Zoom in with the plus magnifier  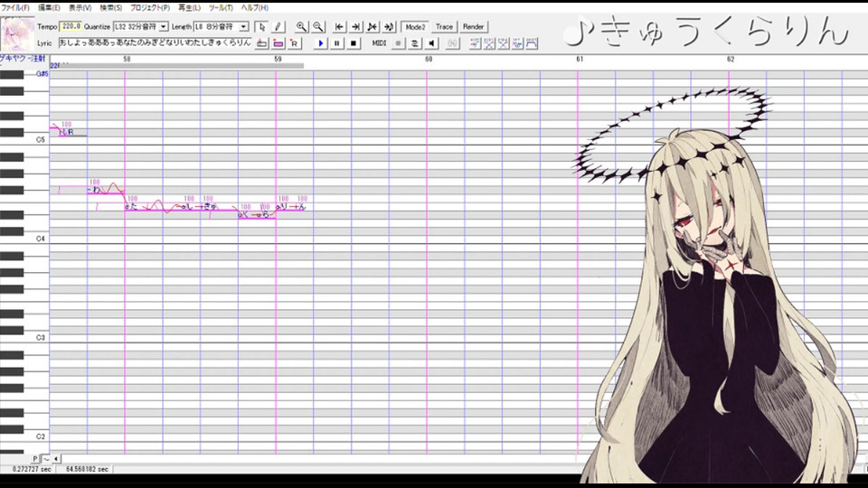tap(301, 26)
